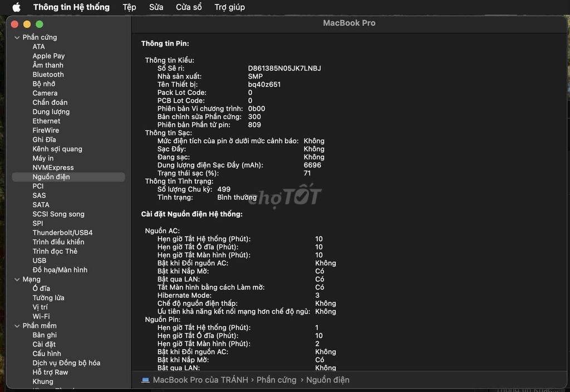The width and height of the screenshot is (570, 392).
Task: Click the manufacturer value SMP
Action: point(255,76)
